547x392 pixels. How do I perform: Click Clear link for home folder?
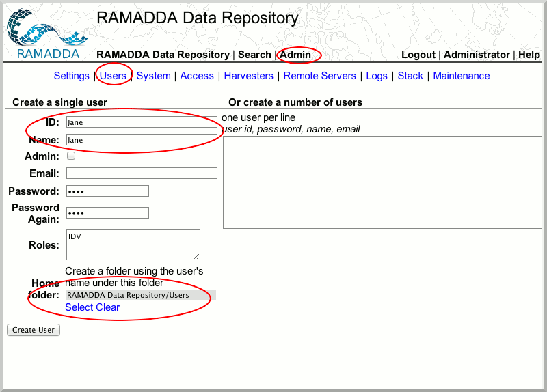107,307
